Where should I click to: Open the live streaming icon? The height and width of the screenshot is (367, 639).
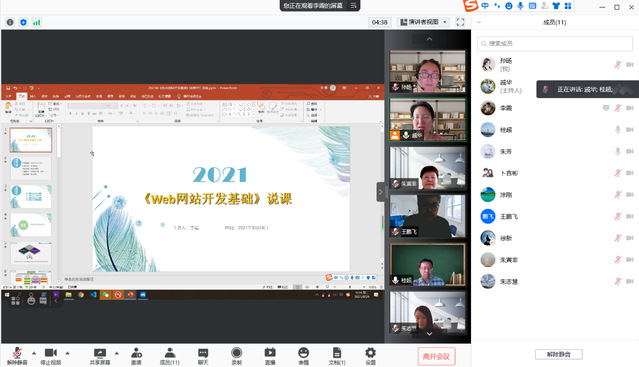[x=270, y=356]
